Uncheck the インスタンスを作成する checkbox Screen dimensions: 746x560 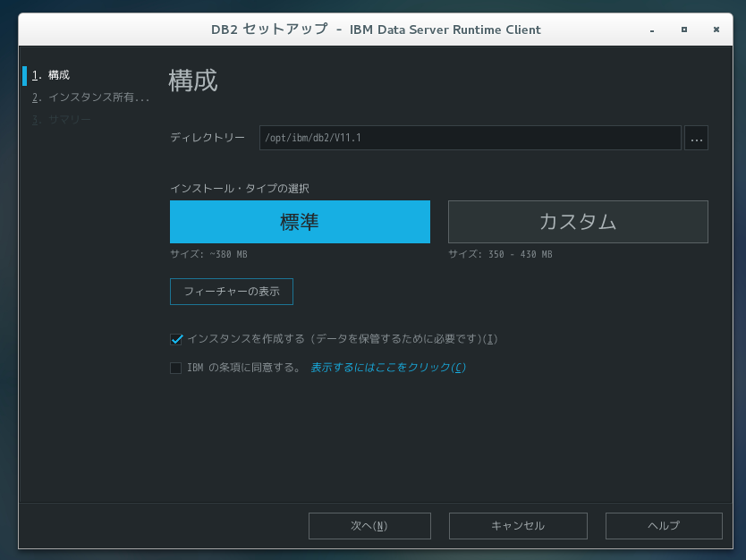click(x=176, y=339)
